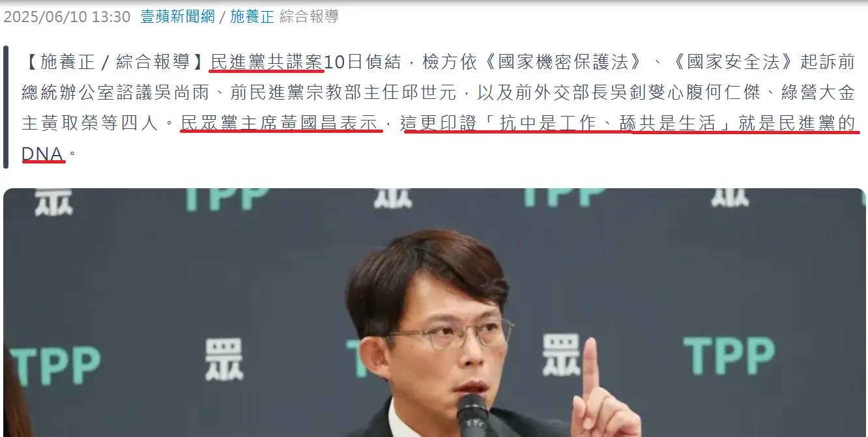Screen dimensions: 868x437
Task: Click the 眾 logo above the raised finger
Action: pyautogui.click(x=561, y=355)
